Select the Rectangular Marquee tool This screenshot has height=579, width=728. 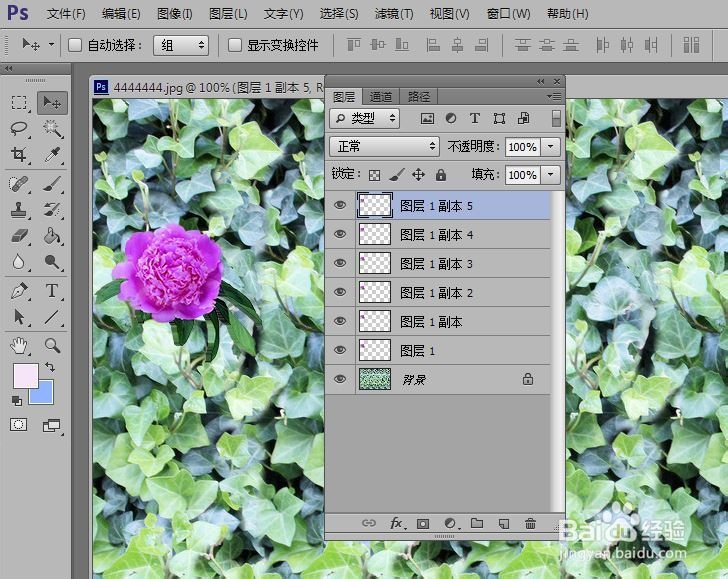(x=19, y=102)
